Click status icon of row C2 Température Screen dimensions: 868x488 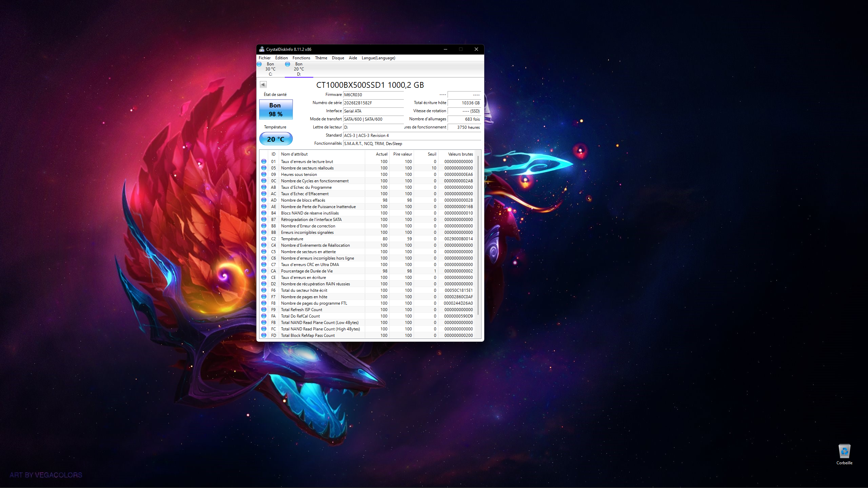pyautogui.click(x=264, y=239)
